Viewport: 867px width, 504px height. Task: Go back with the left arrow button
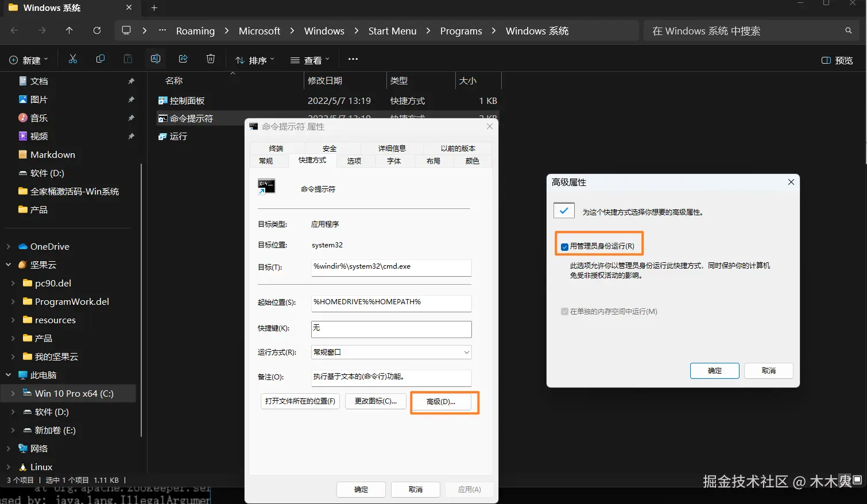[14, 30]
